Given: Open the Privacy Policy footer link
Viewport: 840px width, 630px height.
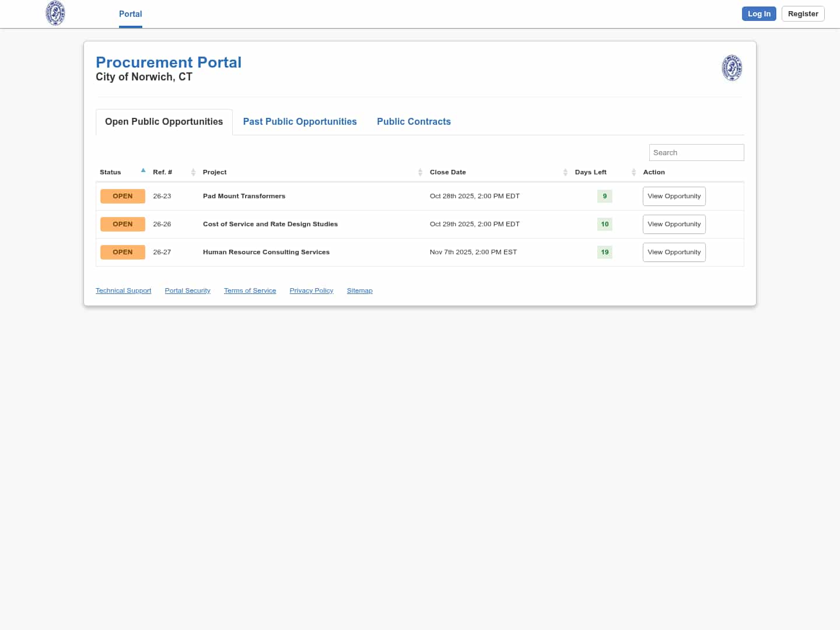Looking at the screenshot, I should tap(311, 290).
